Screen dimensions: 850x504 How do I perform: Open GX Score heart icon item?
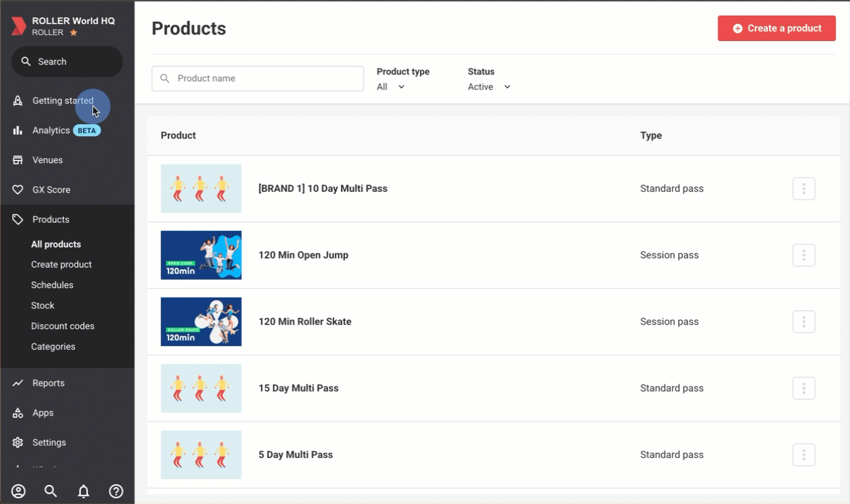pyautogui.click(x=51, y=190)
